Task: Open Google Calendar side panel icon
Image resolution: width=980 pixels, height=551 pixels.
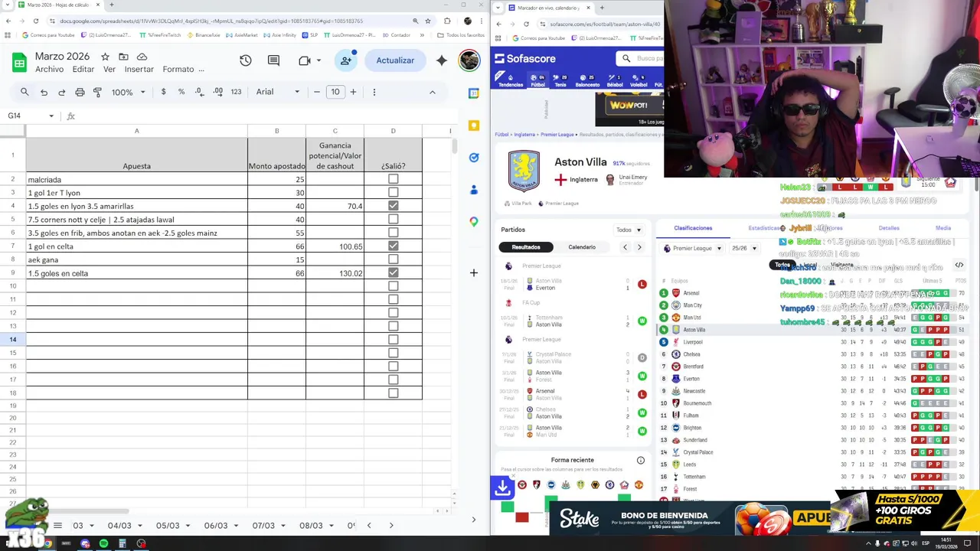Action: 474,93
